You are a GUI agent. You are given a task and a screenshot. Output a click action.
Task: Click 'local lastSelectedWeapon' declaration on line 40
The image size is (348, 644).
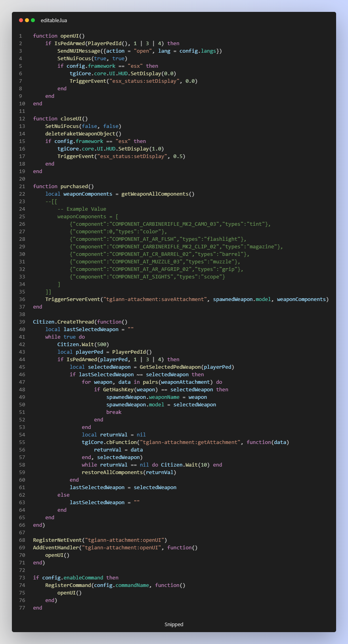pyautogui.click(x=89, y=330)
